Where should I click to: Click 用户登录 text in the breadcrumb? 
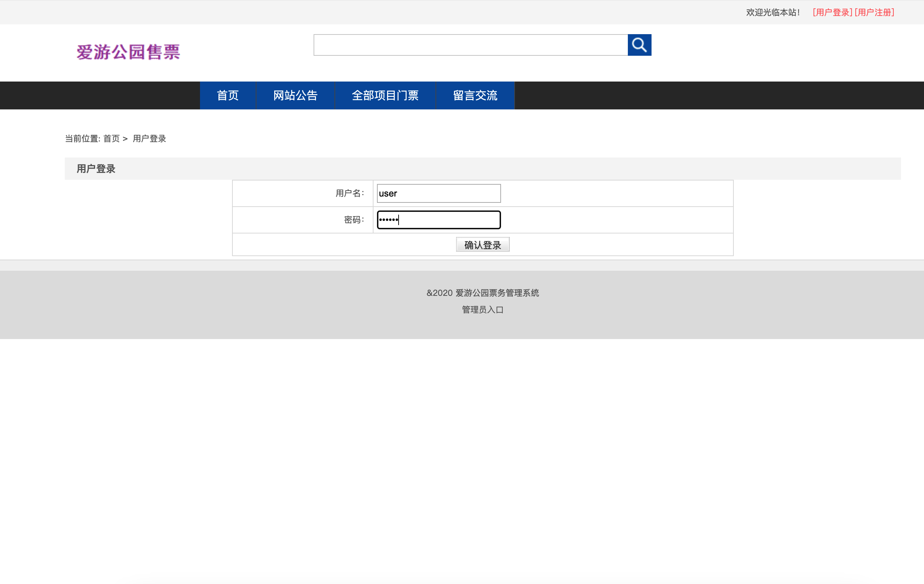click(149, 139)
